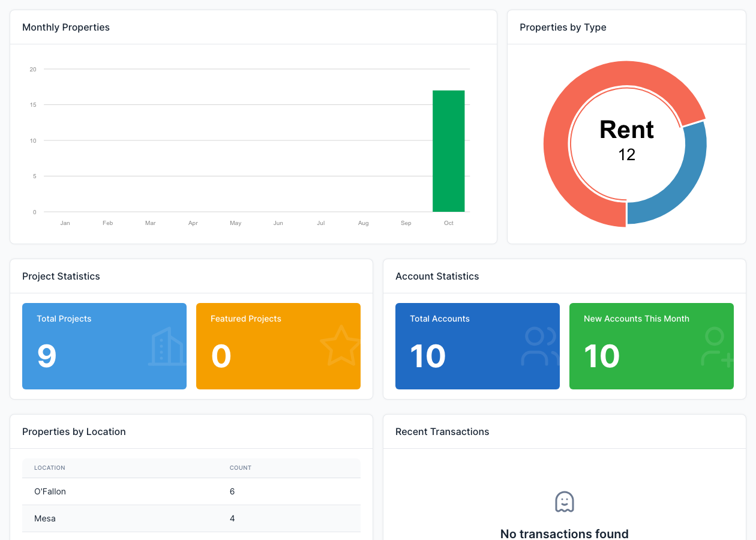The width and height of the screenshot is (756, 540).
Task: Select the "Project Statistics" heading
Action: 61,276
